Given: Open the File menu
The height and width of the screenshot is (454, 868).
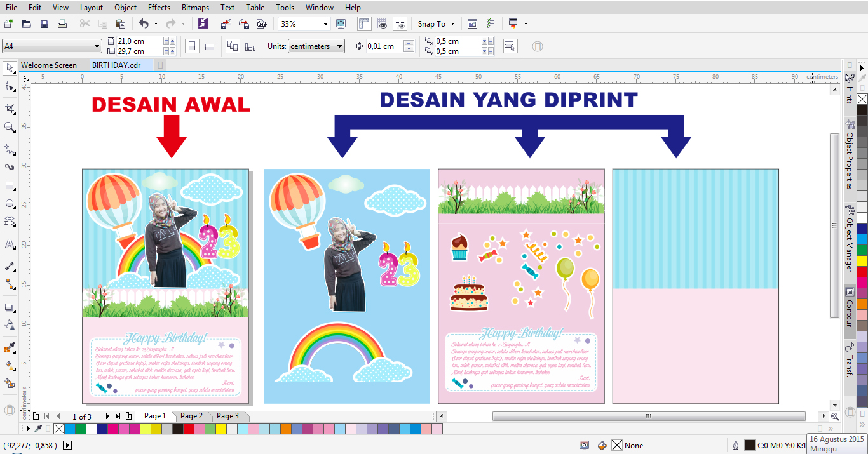Looking at the screenshot, I should (x=11, y=8).
